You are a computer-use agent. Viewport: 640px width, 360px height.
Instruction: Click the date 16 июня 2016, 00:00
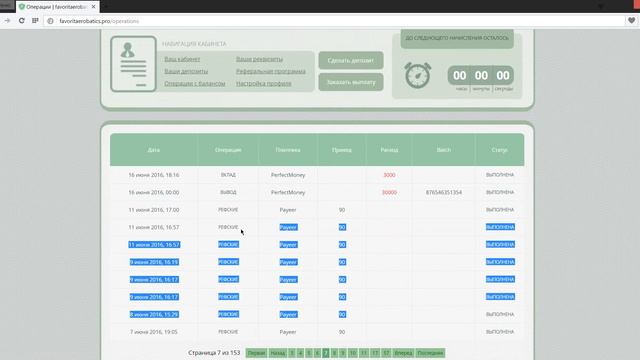click(x=153, y=192)
